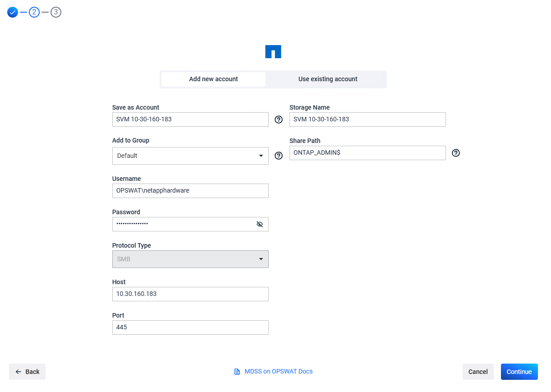
Task: Select the Share Path text field
Action: click(367, 153)
